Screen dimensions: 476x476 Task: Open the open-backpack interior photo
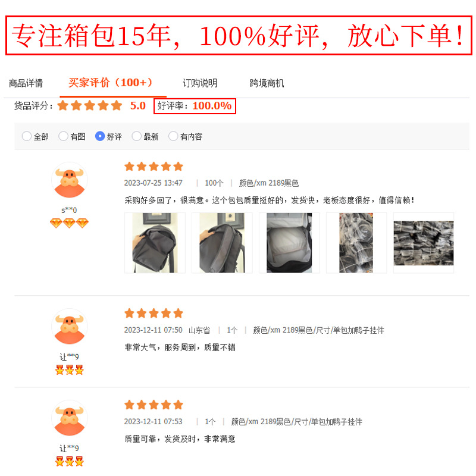pos(289,243)
